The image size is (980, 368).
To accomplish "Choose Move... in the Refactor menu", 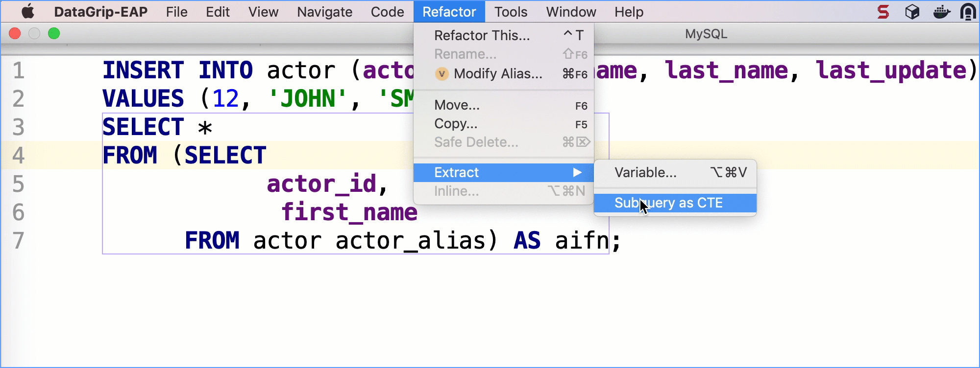I will (504, 105).
